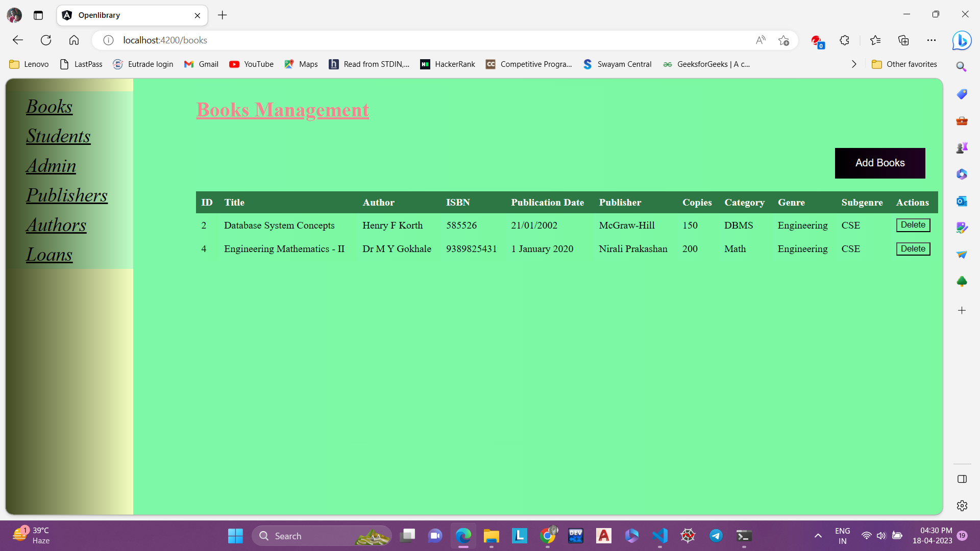Viewport: 980px width, 551px height.
Task: Open Collections in the browser toolbar
Action: point(904,40)
